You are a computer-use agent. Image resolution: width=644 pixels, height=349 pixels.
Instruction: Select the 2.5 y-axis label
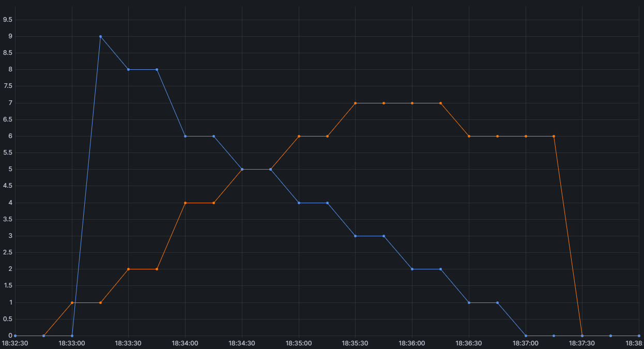[8, 252]
